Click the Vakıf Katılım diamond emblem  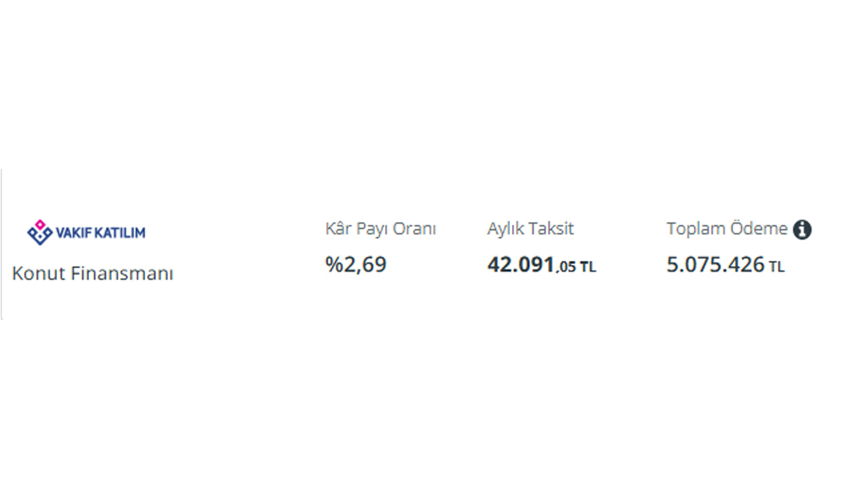tap(39, 232)
